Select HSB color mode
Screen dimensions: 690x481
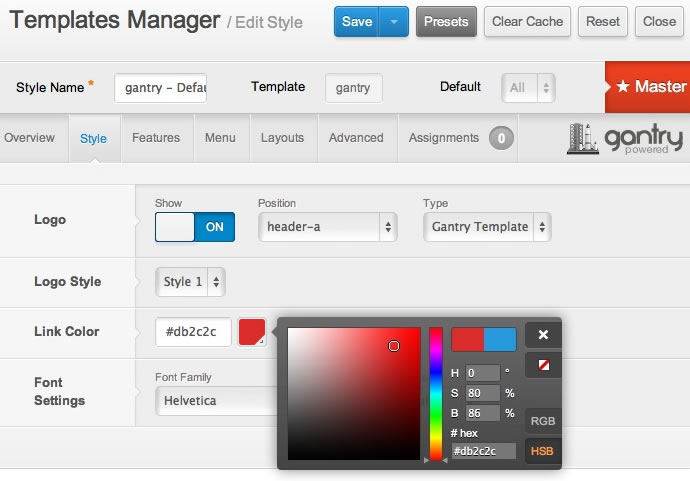(543, 451)
